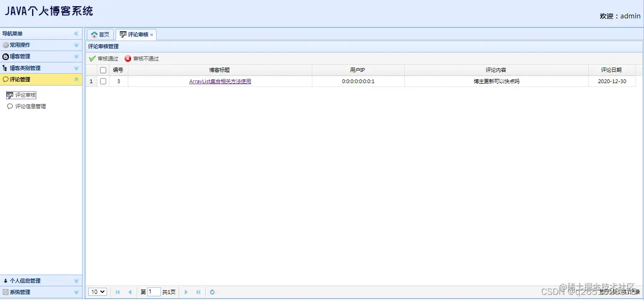Go to first page icon in pager

click(118, 292)
